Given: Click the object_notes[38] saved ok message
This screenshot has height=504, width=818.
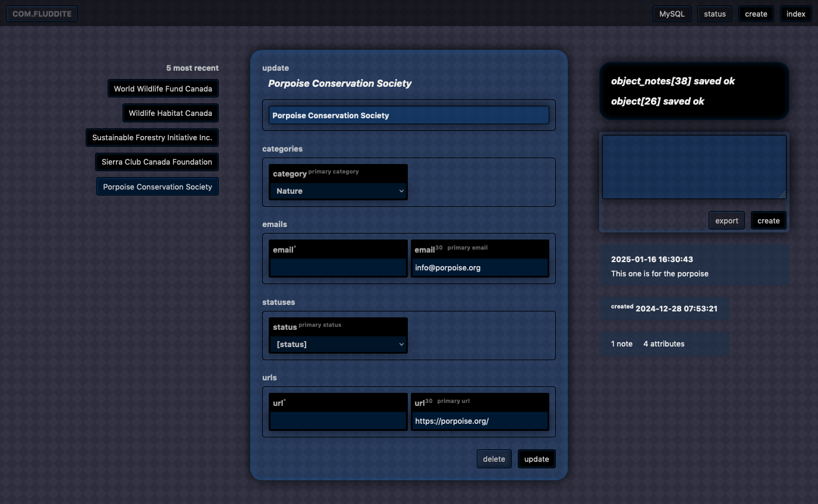Looking at the screenshot, I should (x=673, y=81).
